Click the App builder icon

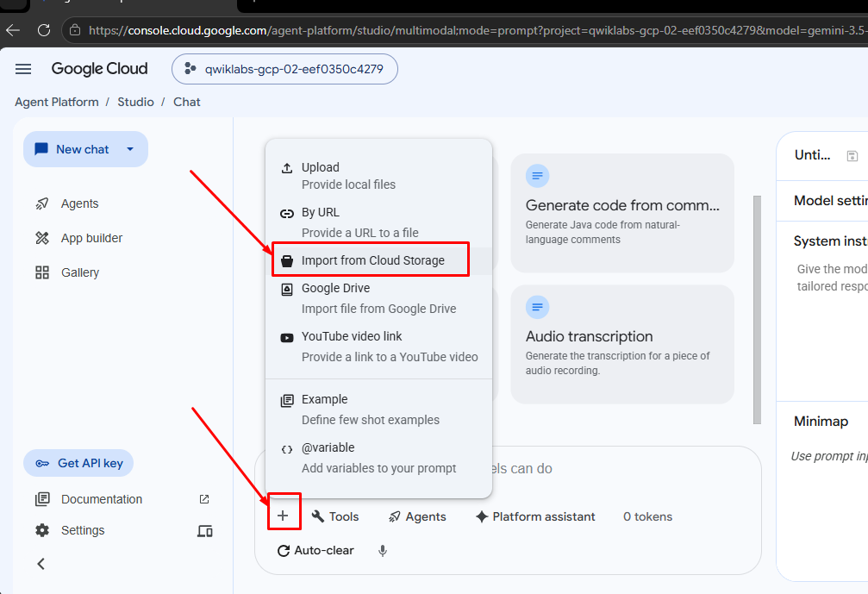point(42,238)
